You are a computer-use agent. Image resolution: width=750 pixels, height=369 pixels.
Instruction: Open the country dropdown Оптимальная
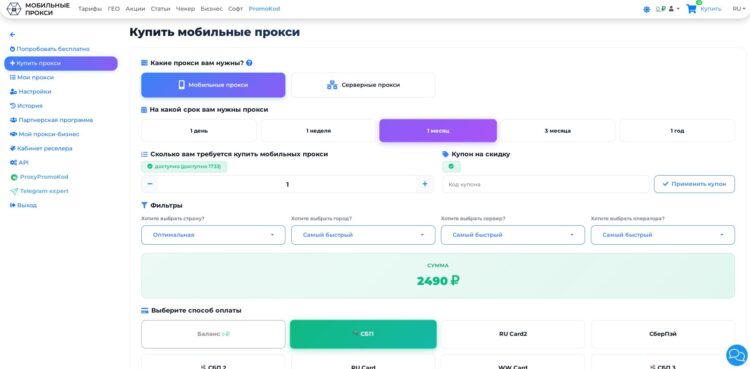(213, 235)
